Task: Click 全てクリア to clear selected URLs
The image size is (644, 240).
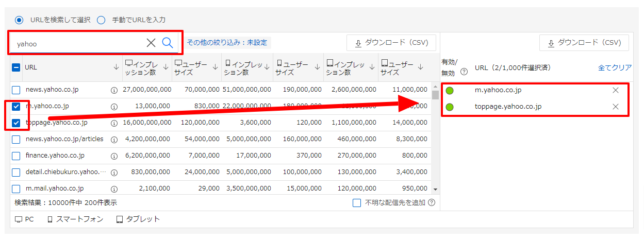Action: tap(615, 68)
